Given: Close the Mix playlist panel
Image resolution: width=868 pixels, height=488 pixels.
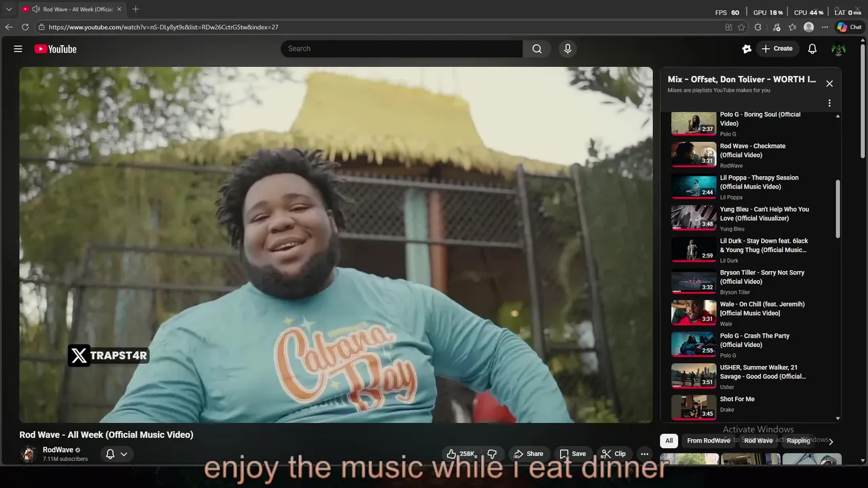Looking at the screenshot, I should [x=829, y=83].
